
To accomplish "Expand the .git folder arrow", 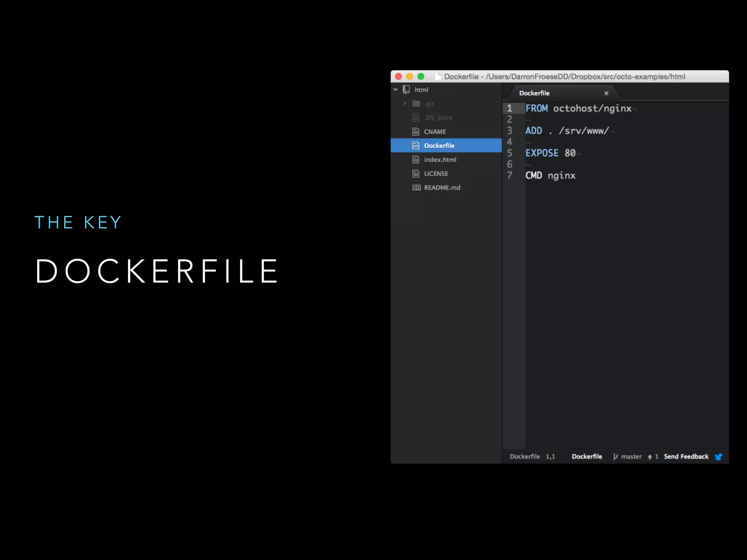I will pos(405,104).
